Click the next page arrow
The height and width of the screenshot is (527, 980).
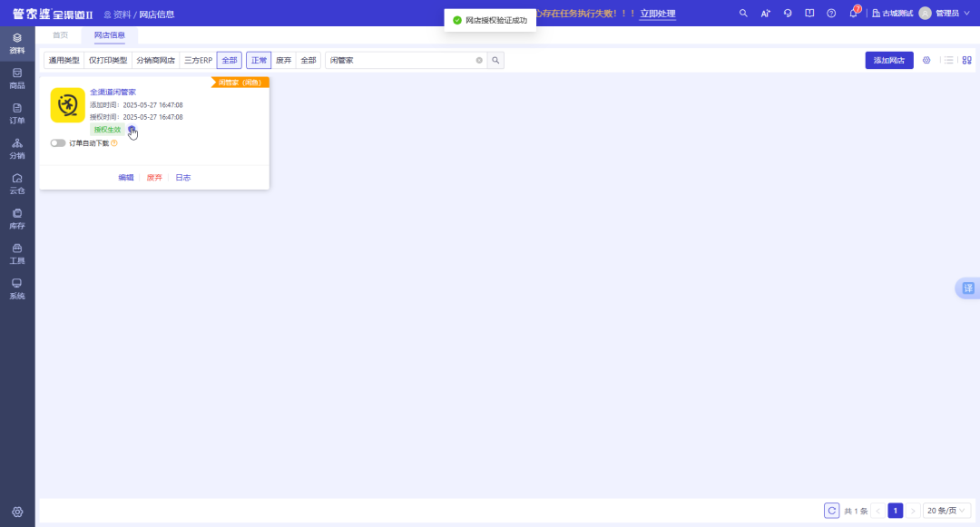[913, 511]
